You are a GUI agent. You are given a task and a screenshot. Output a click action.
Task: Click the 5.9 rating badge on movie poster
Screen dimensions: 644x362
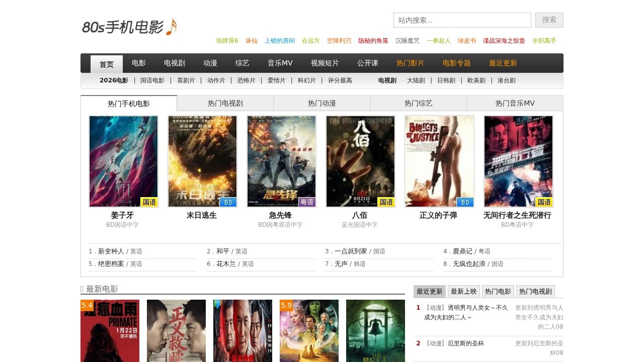[x=286, y=305]
